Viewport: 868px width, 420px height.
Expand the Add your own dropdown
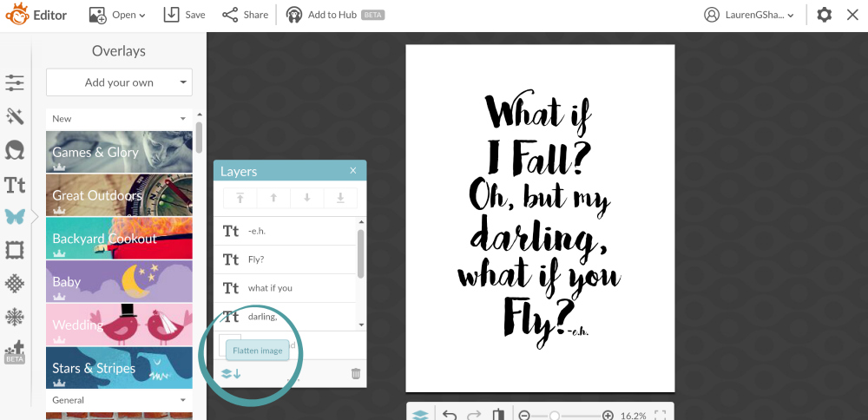point(119,82)
